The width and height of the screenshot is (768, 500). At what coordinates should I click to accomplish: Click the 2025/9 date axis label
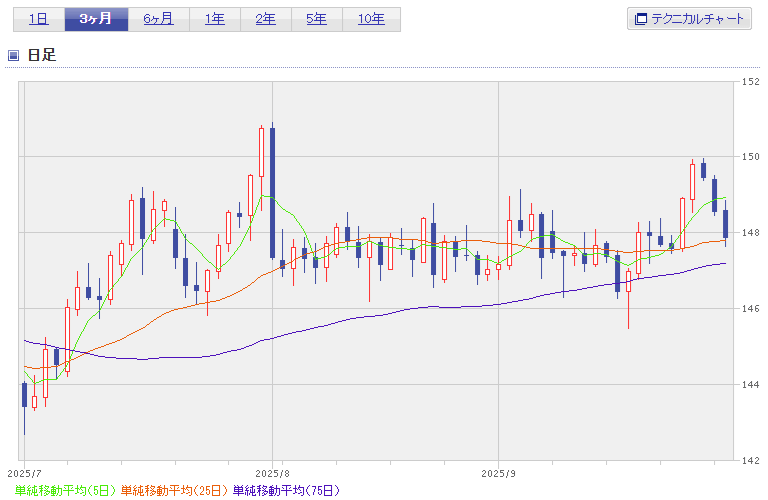(x=498, y=471)
